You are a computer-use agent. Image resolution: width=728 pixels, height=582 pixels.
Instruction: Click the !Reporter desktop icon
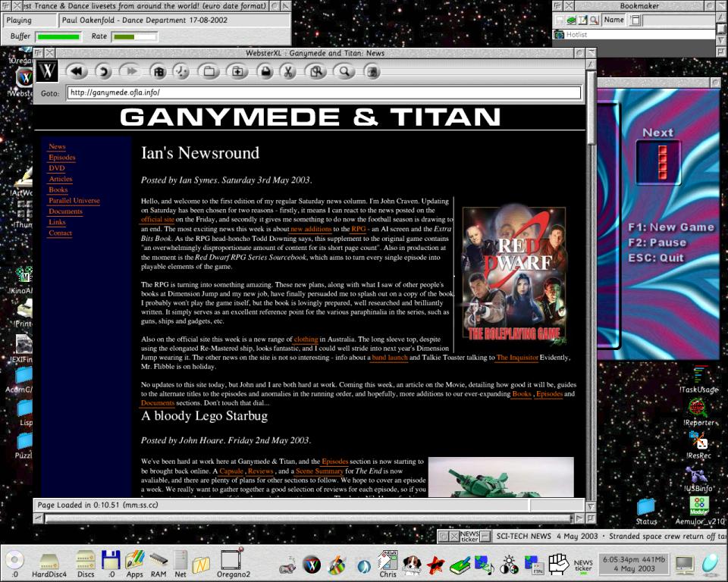pyautogui.click(x=698, y=412)
